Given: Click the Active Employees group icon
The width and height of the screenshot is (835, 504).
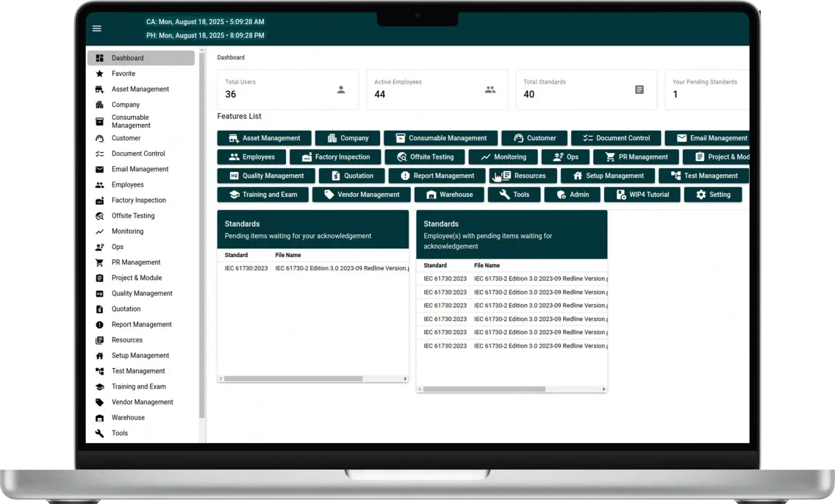Looking at the screenshot, I should click(x=490, y=90).
